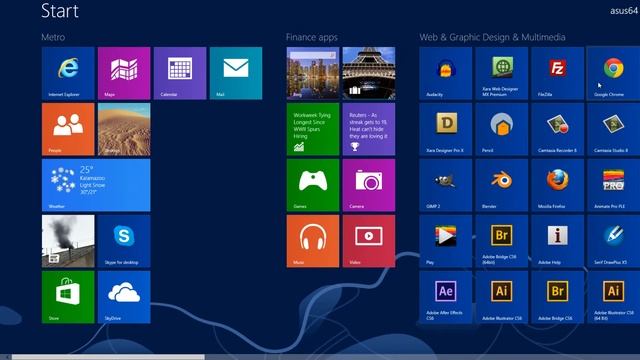Click the Metro group heading
The width and height of the screenshot is (640, 360).
tap(53, 37)
